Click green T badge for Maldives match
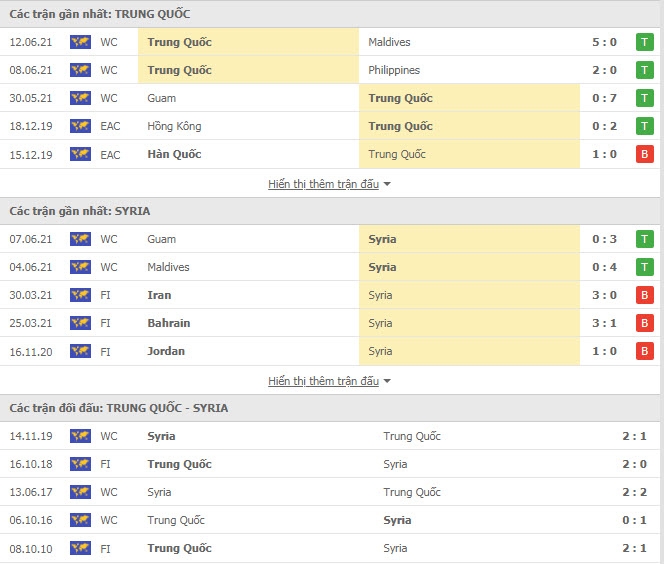Screen dimensions: 664x564 [x=645, y=42]
